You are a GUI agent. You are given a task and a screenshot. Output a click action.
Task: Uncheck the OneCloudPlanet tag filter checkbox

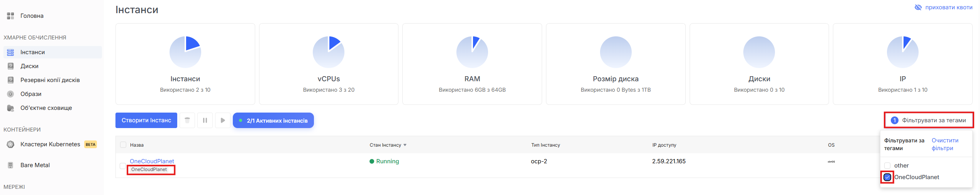pyautogui.click(x=887, y=177)
